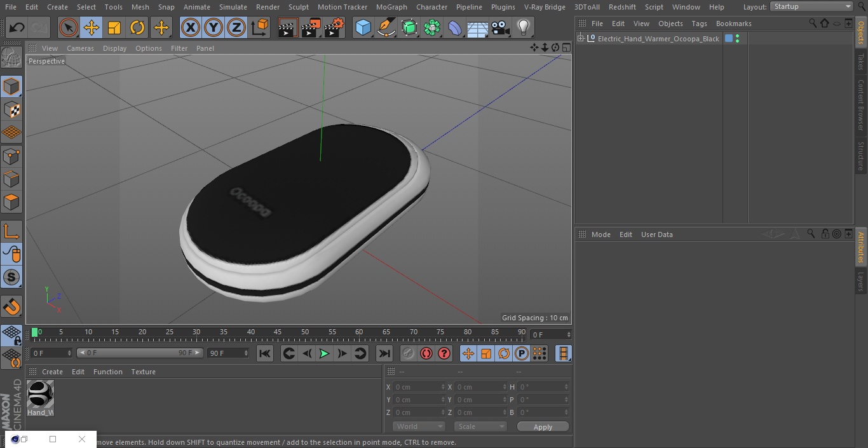Viewport: 868px width, 448px height.
Task: Toggle Viewport Solo mode
Action: pyautogui.click(x=11, y=277)
